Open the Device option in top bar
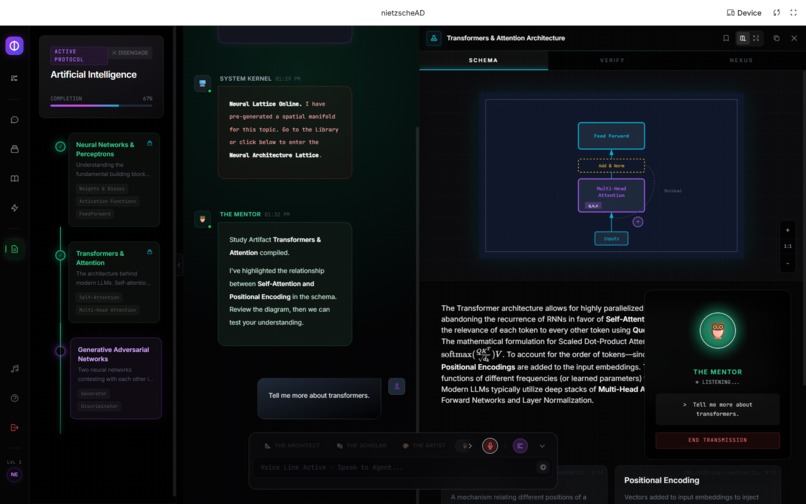The height and width of the screenshot is (504, 806). coord(744,13)
